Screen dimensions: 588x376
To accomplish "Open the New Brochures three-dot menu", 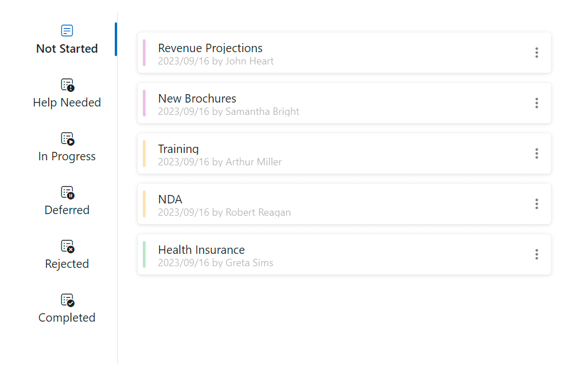I will 536,103.
